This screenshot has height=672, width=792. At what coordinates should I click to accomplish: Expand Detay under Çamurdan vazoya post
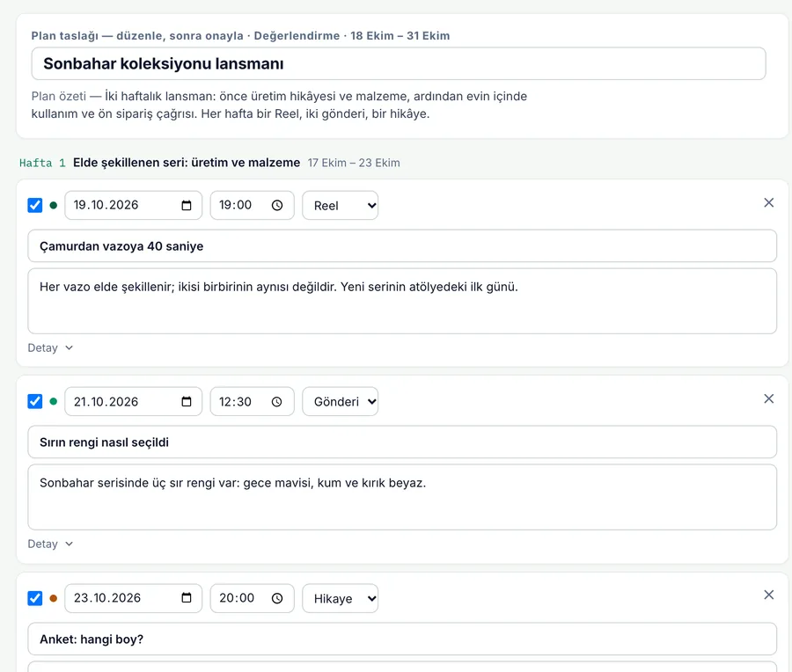click(50, 347)
